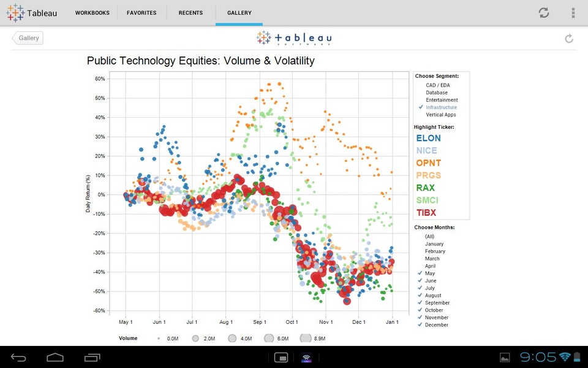Tap the Wi-Fi status icon
Image resolution: width=588 pixels, height=368 pixels.
(x=564, y=357)
